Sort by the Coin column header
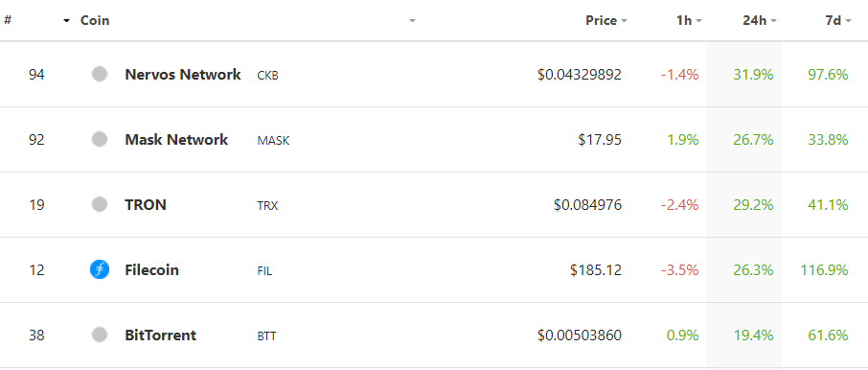 pos(95,20)
